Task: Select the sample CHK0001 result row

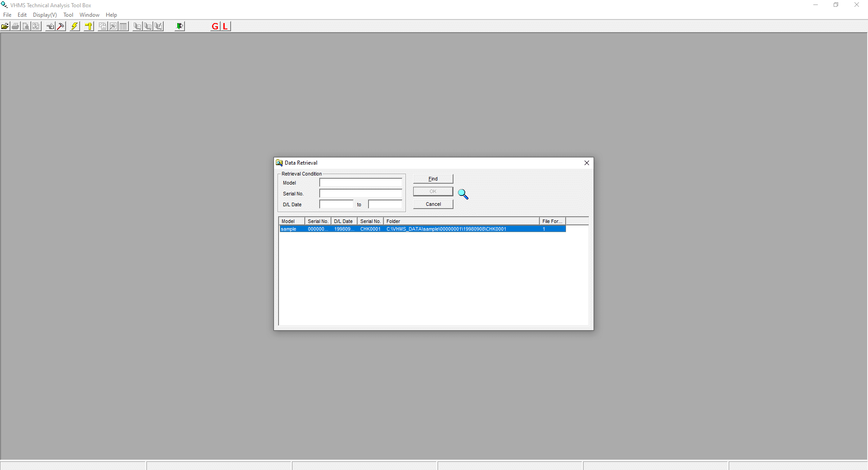Action: tap(422, 229)
